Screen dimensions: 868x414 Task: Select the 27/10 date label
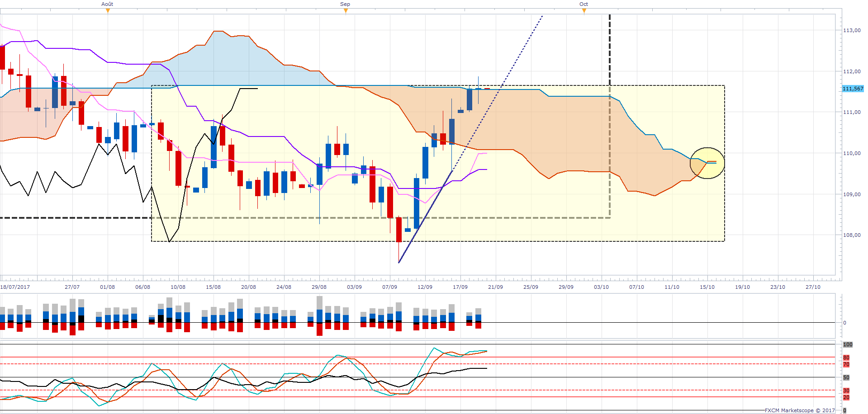click(x=813, y=287)
